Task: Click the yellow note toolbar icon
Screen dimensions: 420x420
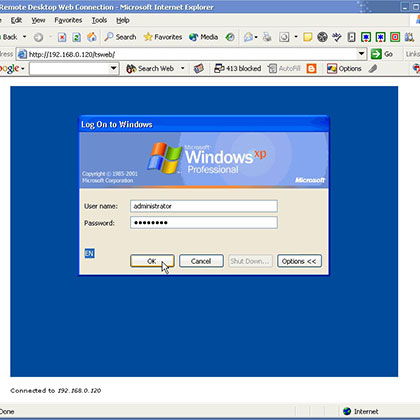Action: 308,37
